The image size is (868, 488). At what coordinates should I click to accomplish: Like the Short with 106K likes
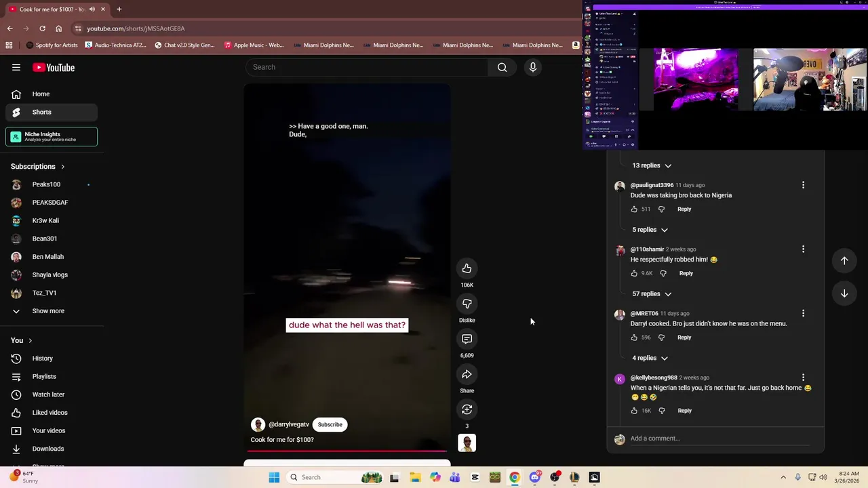467,268
